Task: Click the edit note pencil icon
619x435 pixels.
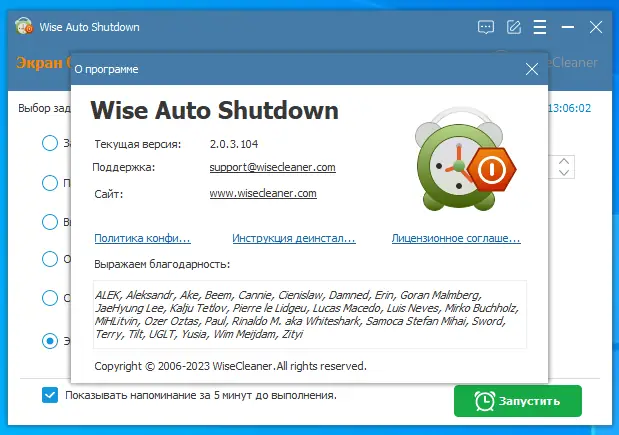Action: [514, 27]
